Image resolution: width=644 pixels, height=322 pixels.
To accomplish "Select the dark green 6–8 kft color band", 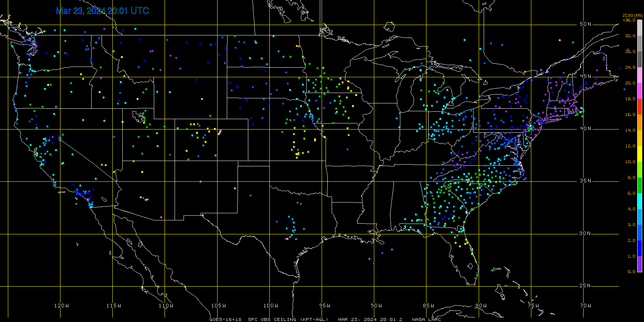I will click(640, 185).
